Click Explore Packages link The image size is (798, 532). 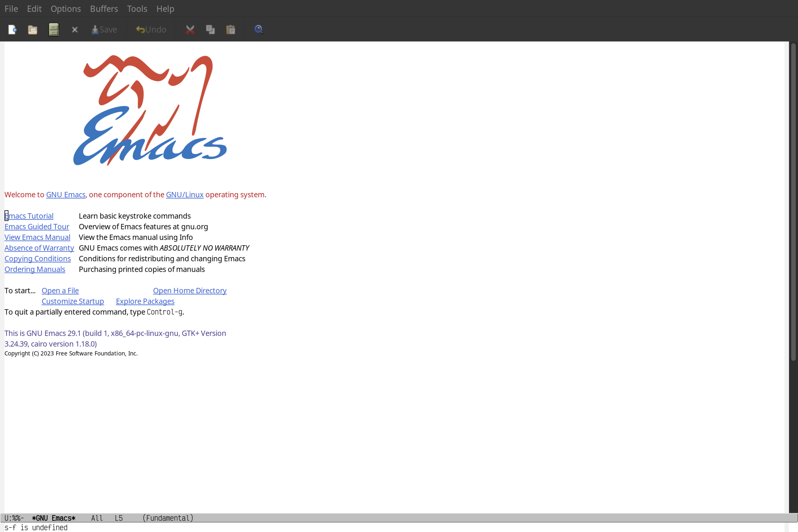[145, 301]
